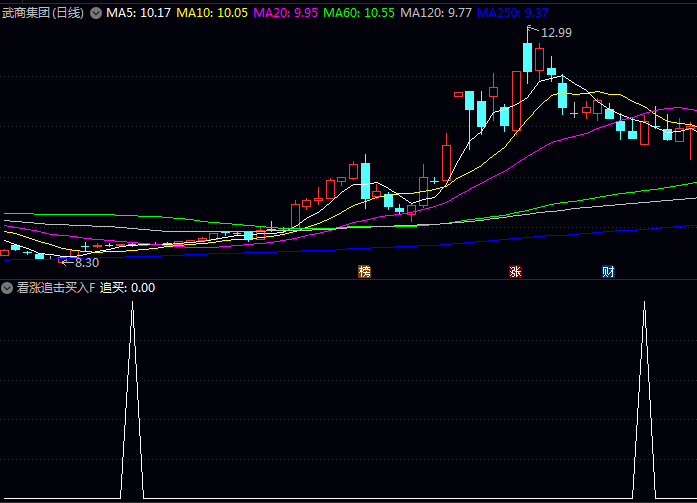
Task: Click the 武商集团(日线) chart title
Action: click(44, 13)
